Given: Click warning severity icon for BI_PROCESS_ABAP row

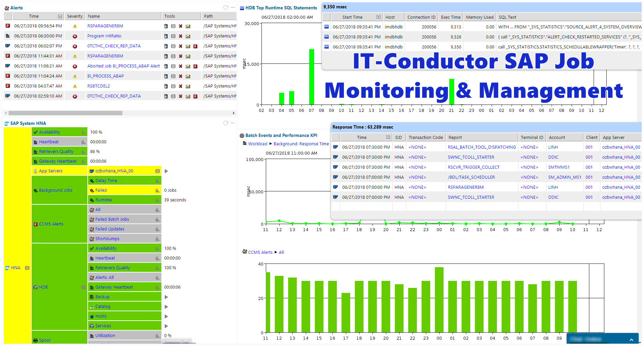Looking at the screenshot, I should 75,76.
